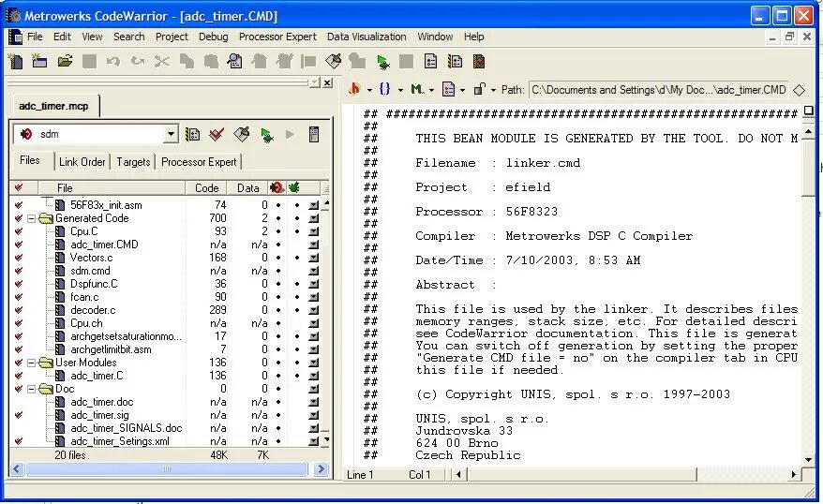
Task: Open the Processor Expert menu
Action: pos(277,37)
